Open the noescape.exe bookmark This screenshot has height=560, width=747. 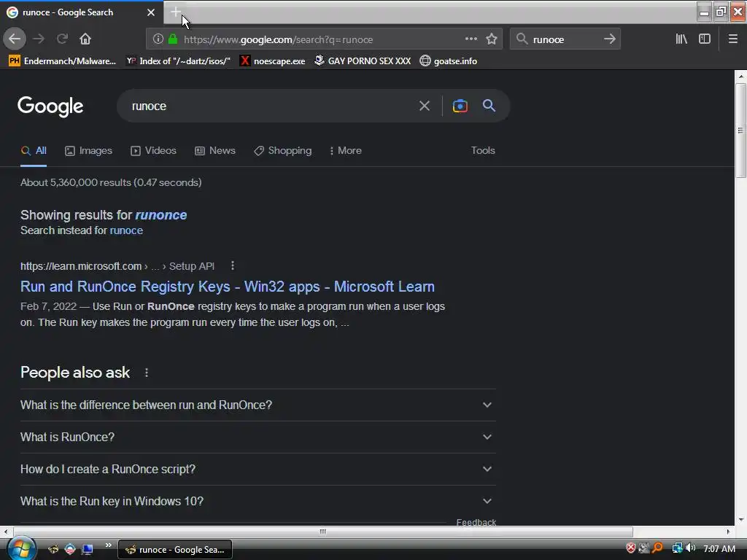click(273, 61)
